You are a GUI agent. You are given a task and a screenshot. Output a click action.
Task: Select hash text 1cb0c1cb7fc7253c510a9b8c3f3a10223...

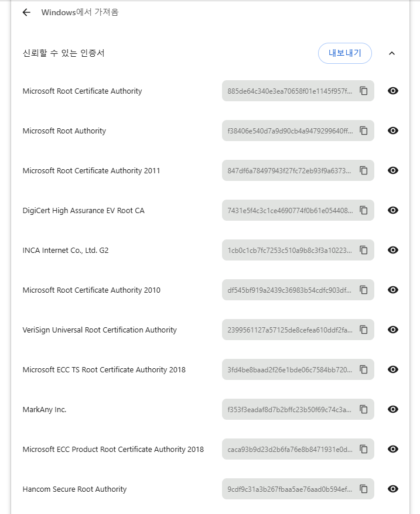[290, 251]
